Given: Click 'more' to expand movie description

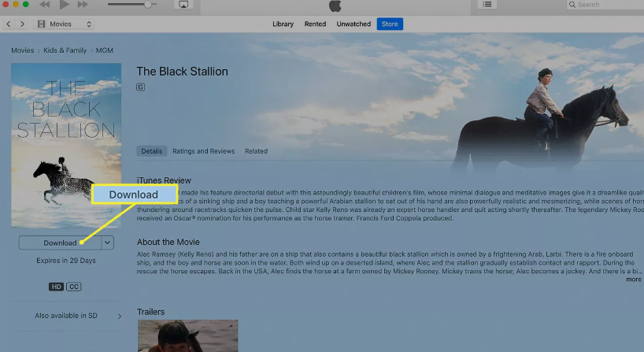Looking at the screenshot, I should (x=634, y=280).
